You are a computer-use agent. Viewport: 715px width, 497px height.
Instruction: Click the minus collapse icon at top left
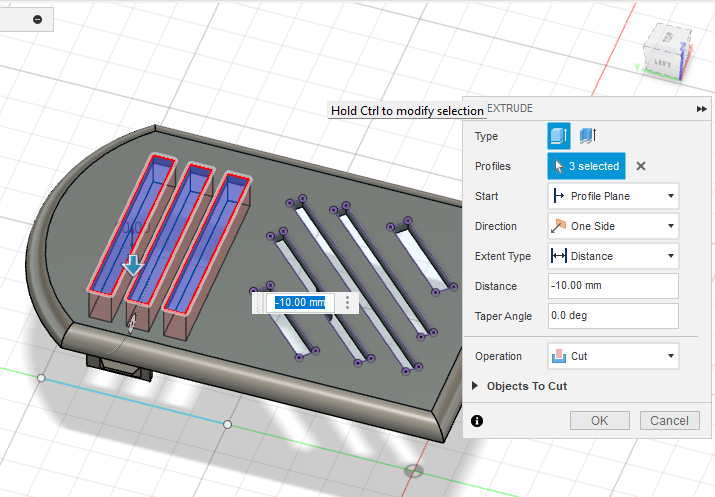click(37, 19)
